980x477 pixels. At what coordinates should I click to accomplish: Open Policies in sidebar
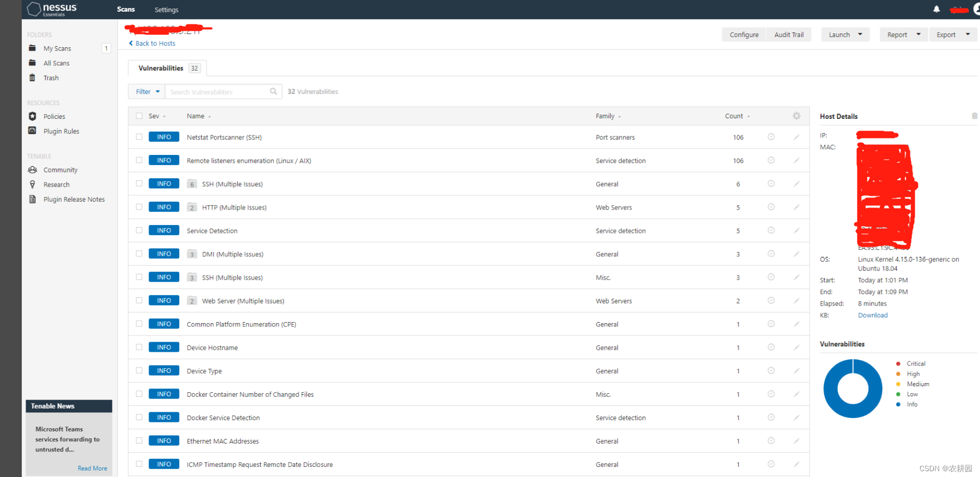point(54,116)
